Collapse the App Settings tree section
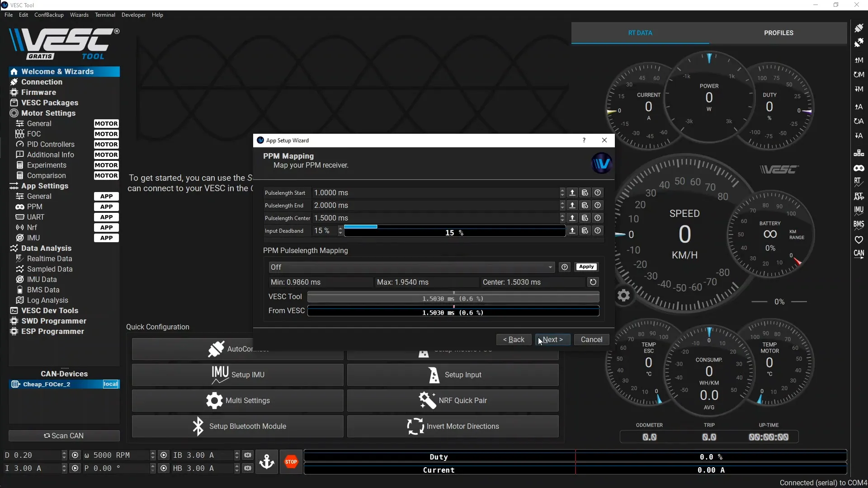The width and height of the screenshot is (868, 488). pyautogui.click(x=44, y=186)
